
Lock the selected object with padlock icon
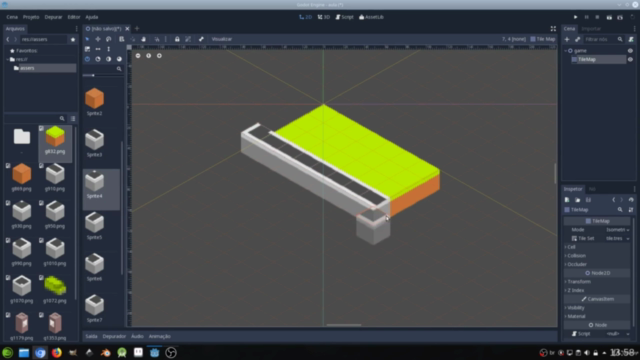177,39
